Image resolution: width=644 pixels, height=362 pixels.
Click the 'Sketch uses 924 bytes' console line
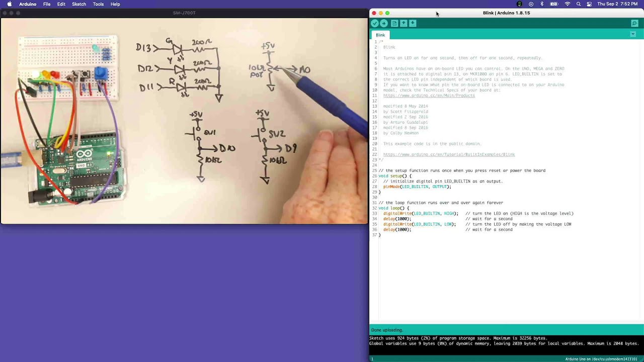tap(458, 338)
